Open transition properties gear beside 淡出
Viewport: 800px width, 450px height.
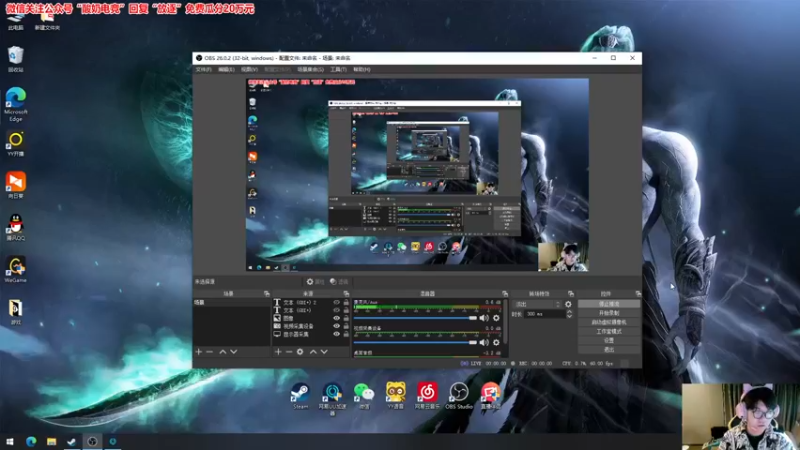(568, 304)
